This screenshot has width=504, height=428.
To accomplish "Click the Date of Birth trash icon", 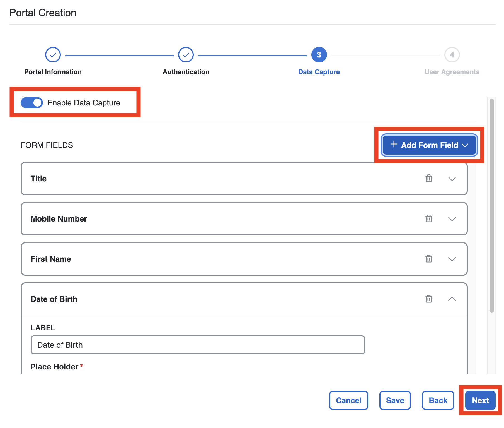I will (428, 299).
